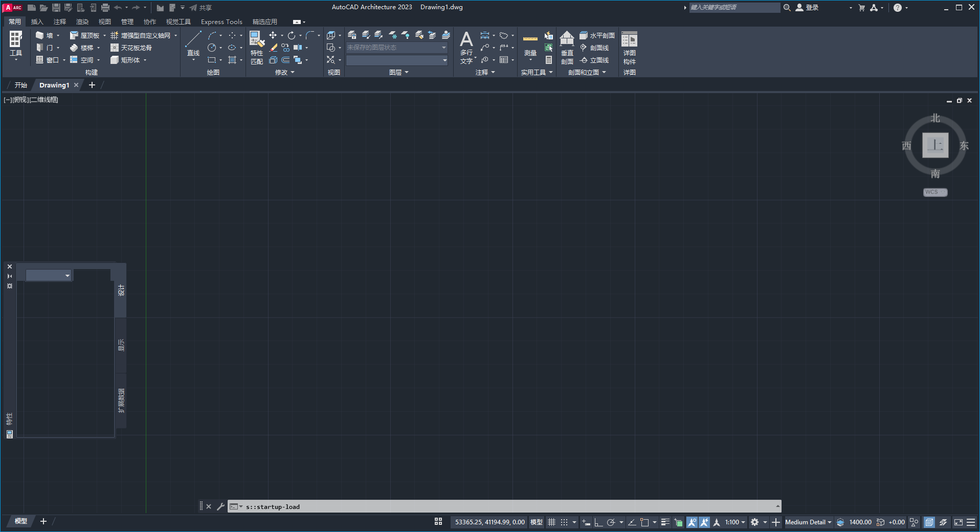Toggle lineweight display in status bar

(x=665, y=522)
